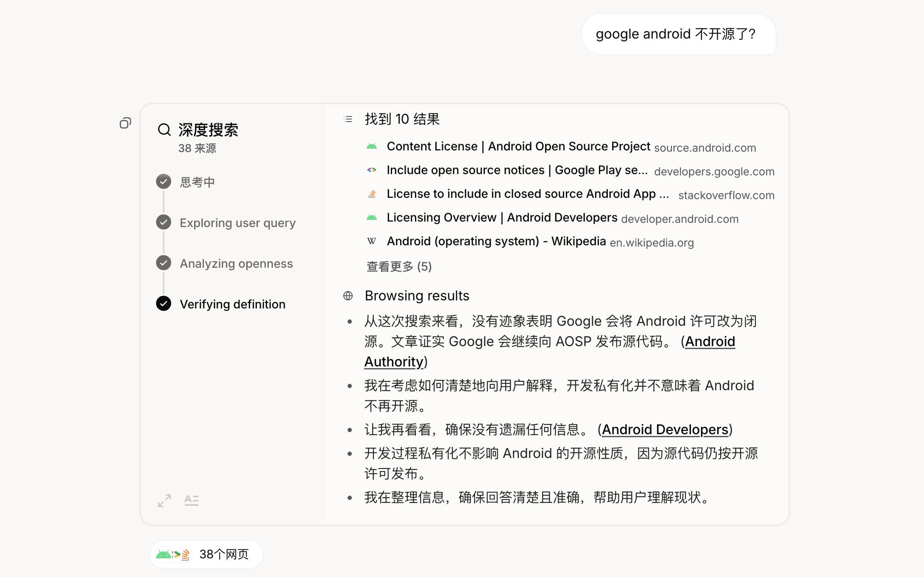Open Licensing Overview Android Developers result
The width and height of the screenshot is (924, 577).
tap(502, 218)
